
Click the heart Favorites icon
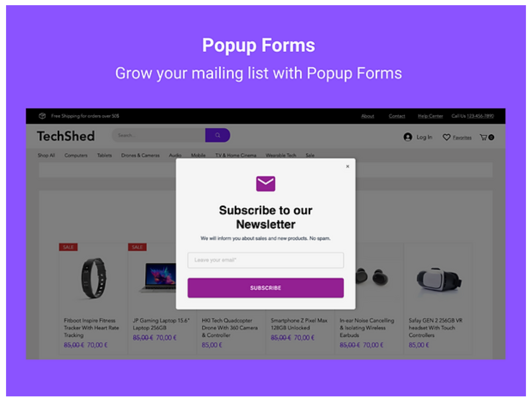(446, 137)
